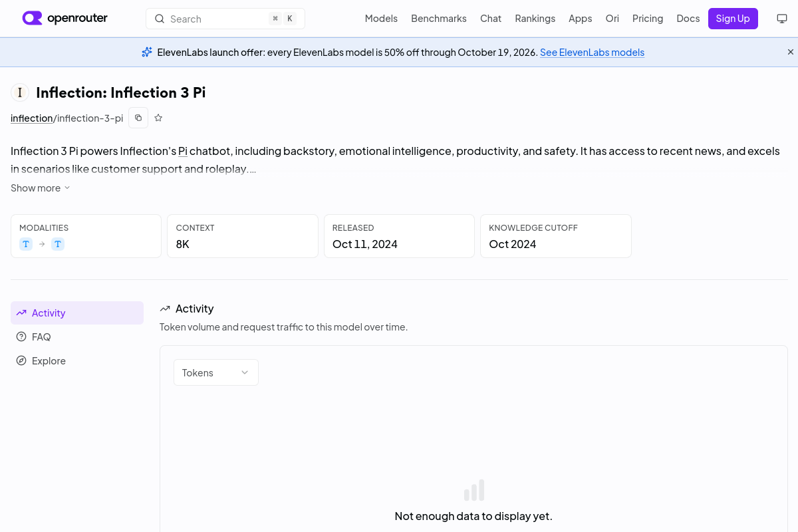Image resolution: width=798 pixels, height=532 pixels.
Task: Follow the See ElevenLabs models link
Action: pos(592,52)
